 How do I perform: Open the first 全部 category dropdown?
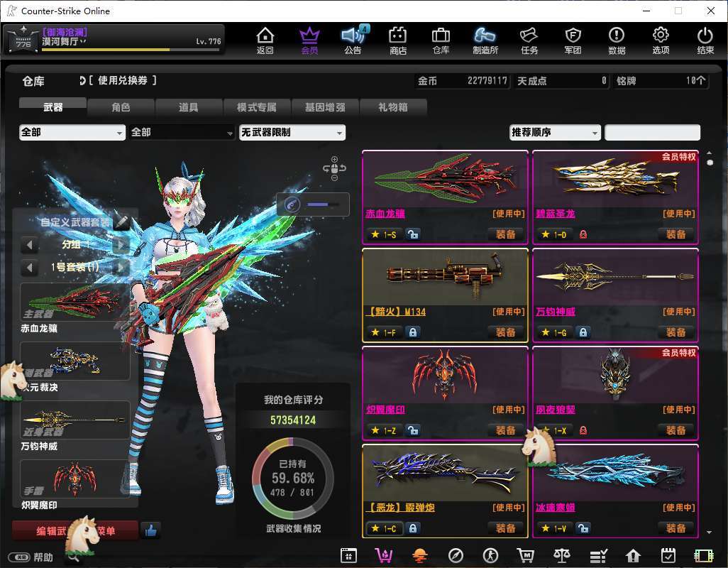pyautogui.click(x=72, y=132)
